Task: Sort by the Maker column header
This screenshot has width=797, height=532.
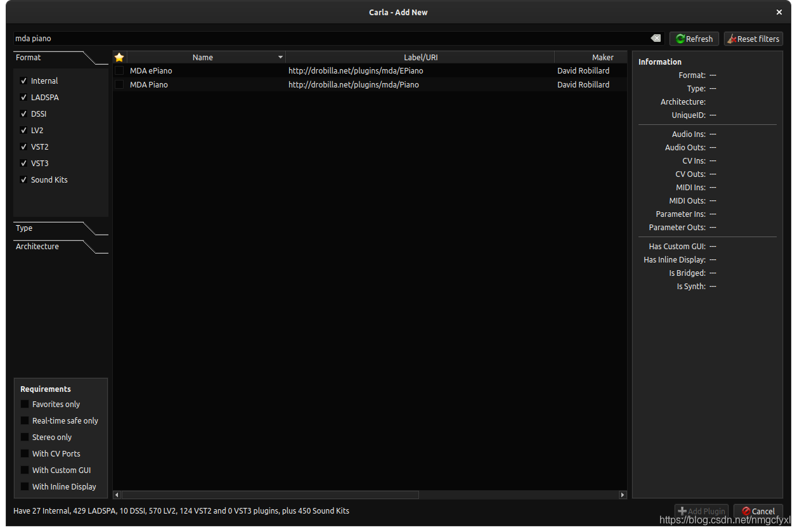Action: click(591, 57)
